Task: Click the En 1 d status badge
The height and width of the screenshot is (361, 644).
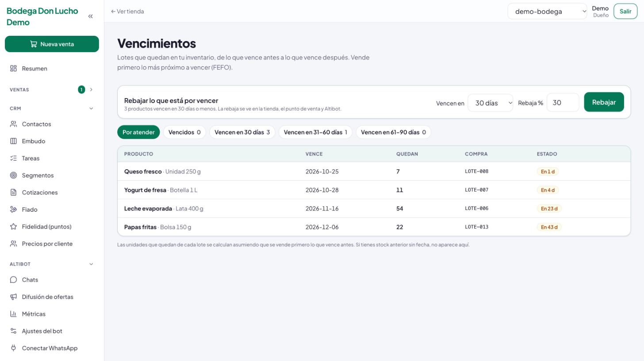Action: coord(548,171)
